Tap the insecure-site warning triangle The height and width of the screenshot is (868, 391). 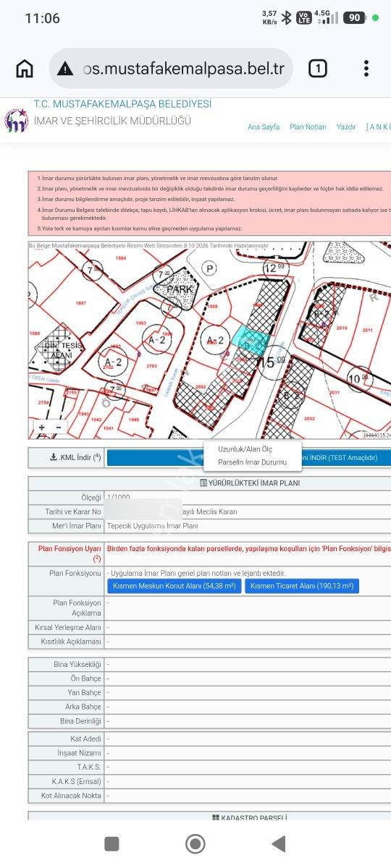(x=65, y=69)
